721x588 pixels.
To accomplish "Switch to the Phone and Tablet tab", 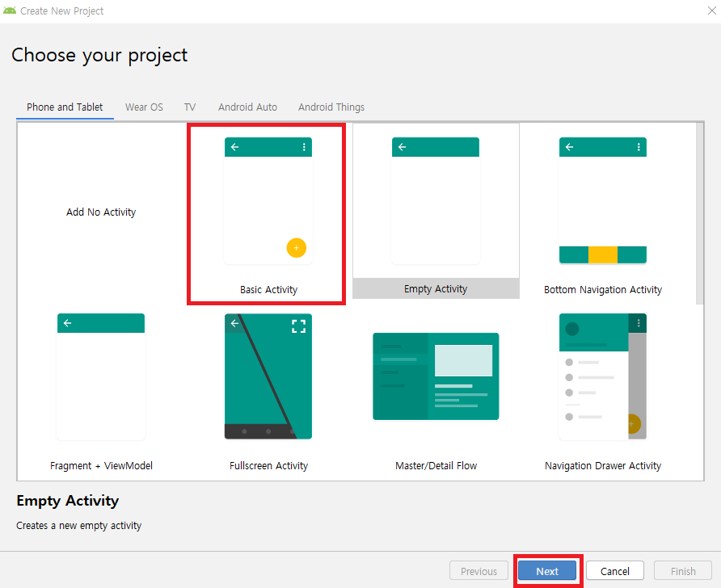I will (x=65, y=107).
